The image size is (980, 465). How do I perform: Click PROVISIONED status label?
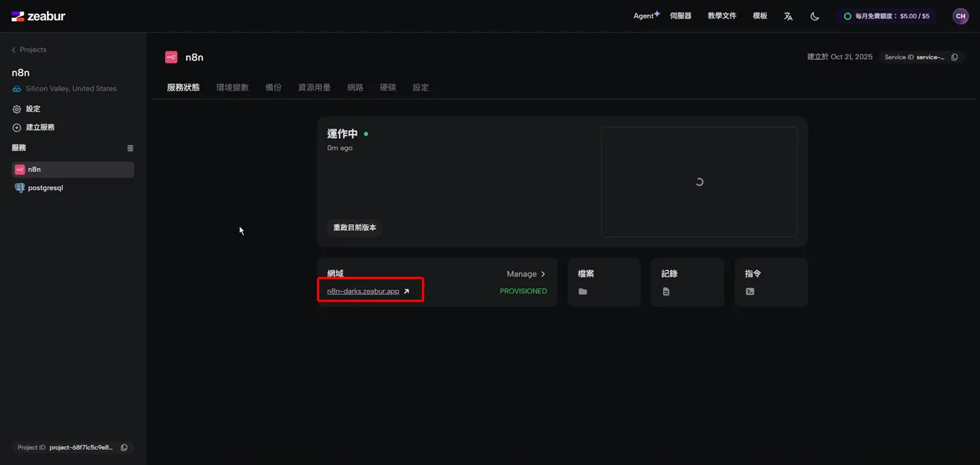[523, 291]
